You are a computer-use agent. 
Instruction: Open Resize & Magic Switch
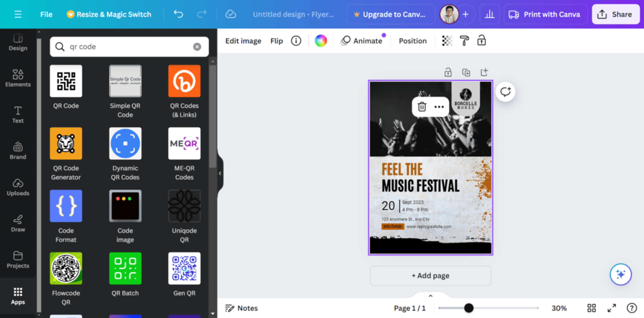point(109,14)
